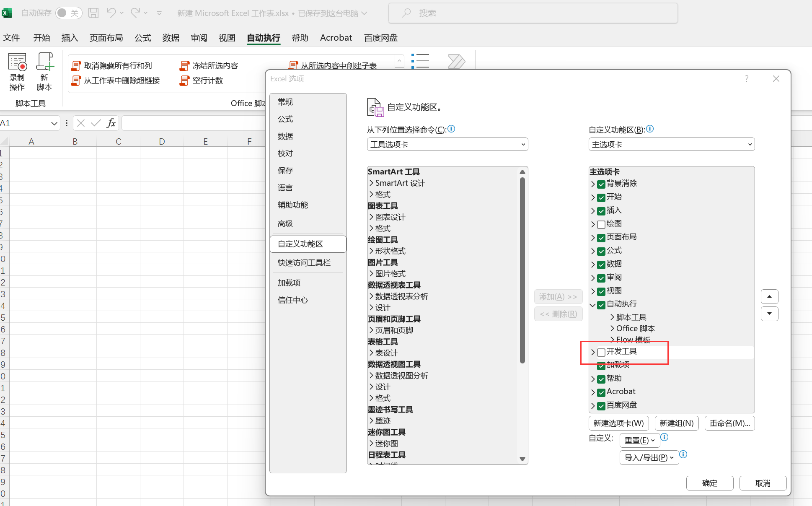Uncheck the 背景消除 checkbox
Viewport: 812px width, 506px height.
(601, 184)
